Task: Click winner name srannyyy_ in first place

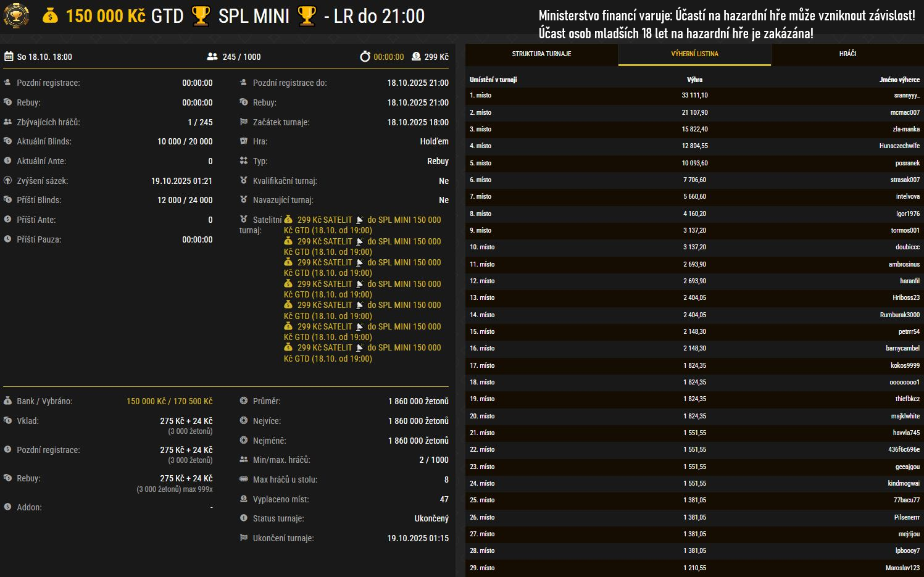Action: (906, 96)
